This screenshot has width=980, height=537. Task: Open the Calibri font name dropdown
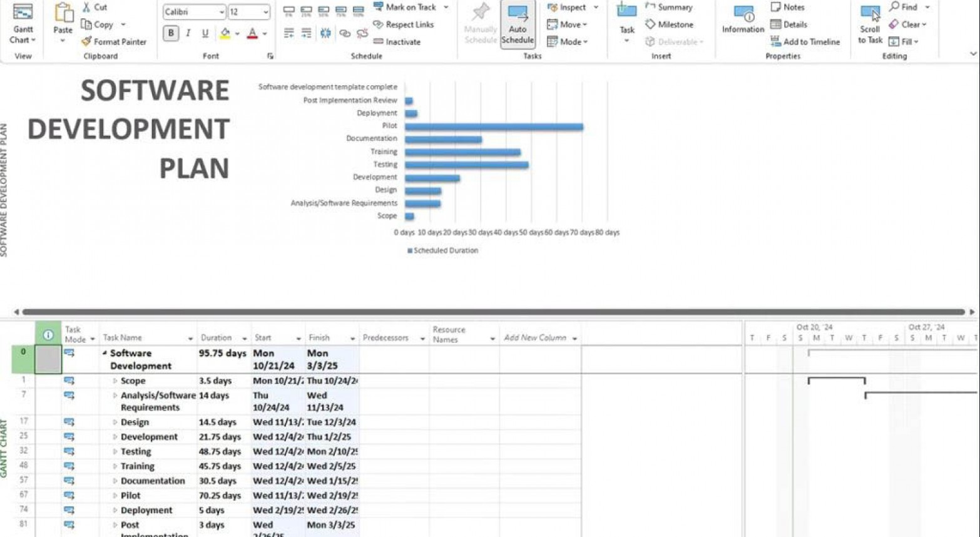222,12
